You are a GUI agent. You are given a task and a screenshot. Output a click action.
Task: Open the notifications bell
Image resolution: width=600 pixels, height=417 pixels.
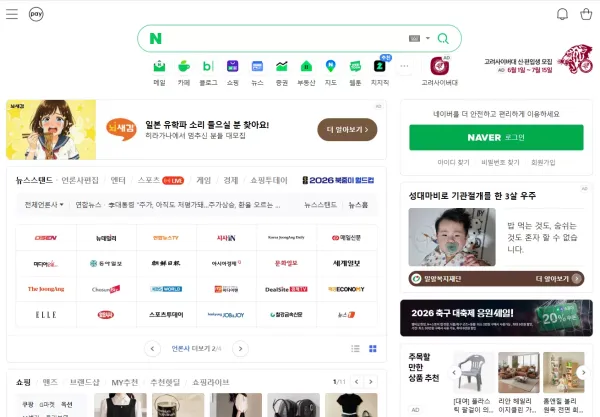tap(562, 14)
